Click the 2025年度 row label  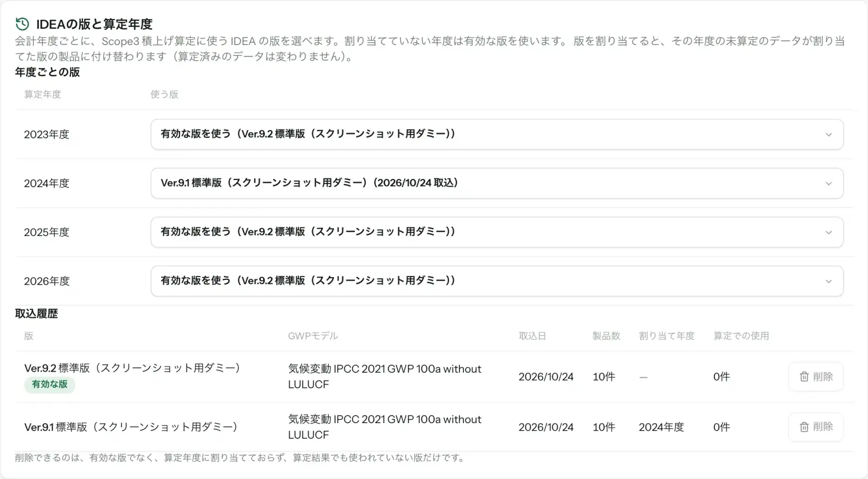pyautogui.click(x=47, y=232)
